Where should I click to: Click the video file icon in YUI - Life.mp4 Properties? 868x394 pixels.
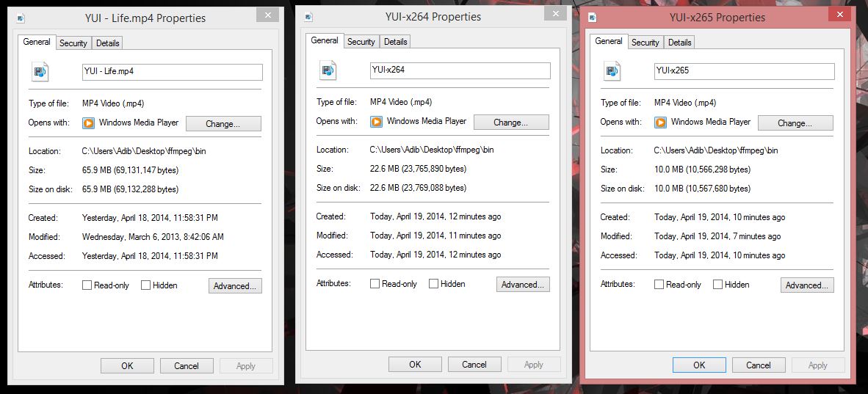(40, 72)
